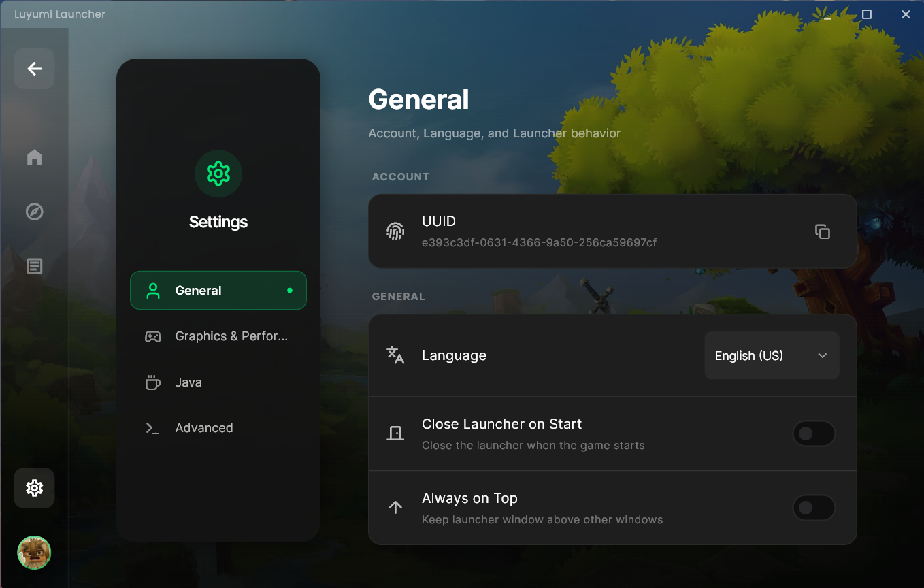Viewport: 924px width, 588px height.
Task: Open the Home page from the sidebar
Action: [x=34, y=158]
